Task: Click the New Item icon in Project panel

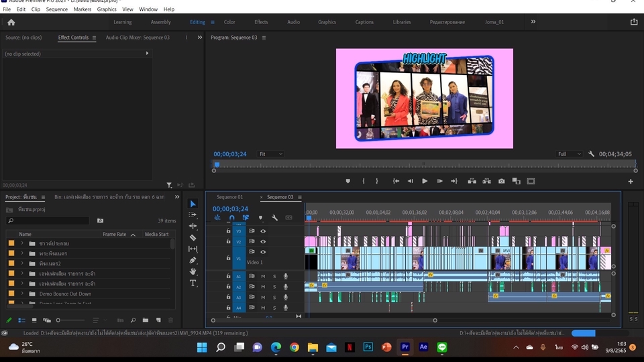Action: coord(158,320)
